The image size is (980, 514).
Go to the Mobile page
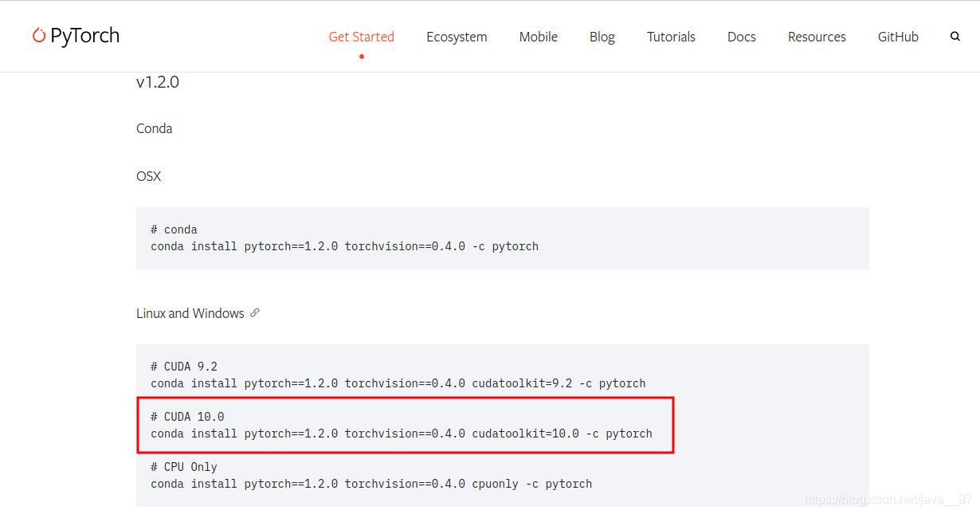539,37
